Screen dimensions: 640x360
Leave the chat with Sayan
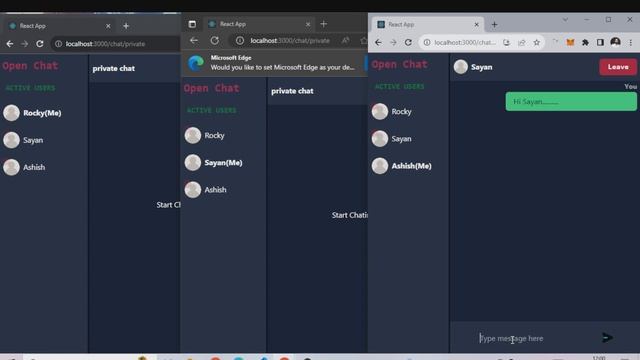point(618,67)
